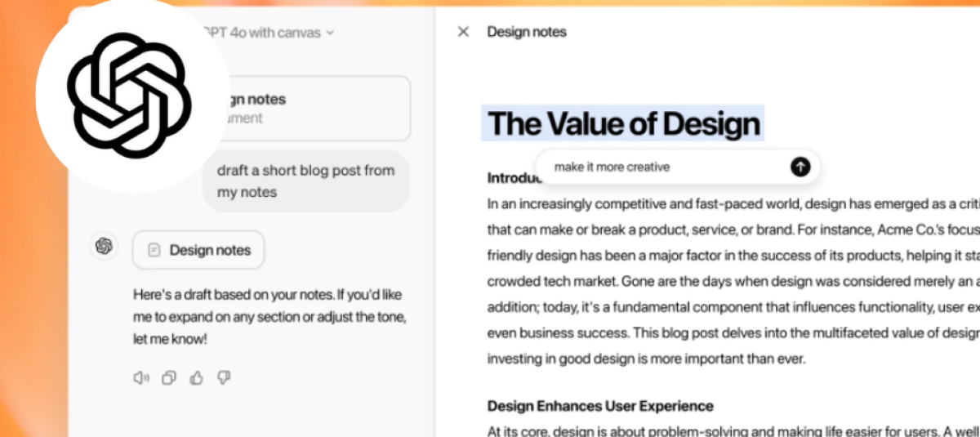This screenshot has height=437, width=980.
Task: Click the highlighted title "The Value of Design"
Action: click(x=624, y=124)
